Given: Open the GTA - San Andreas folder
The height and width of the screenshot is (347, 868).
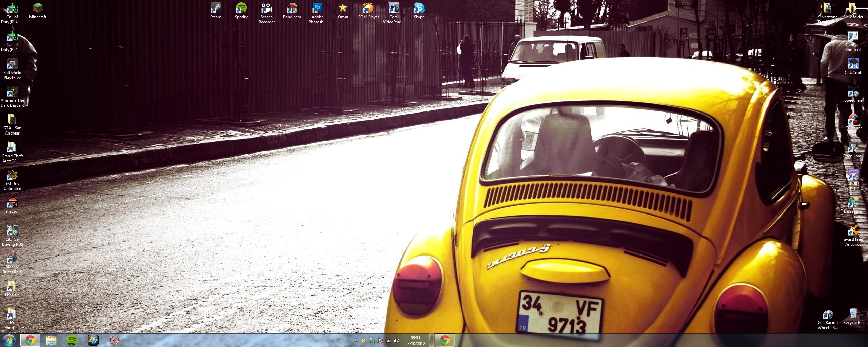Looking at the screenshot, I should 12,125.
